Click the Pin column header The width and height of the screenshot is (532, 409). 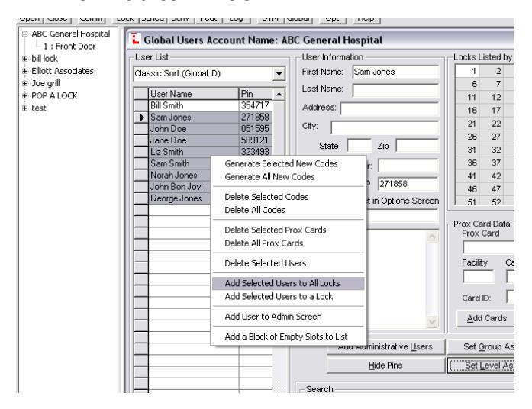tap(256, 94)
